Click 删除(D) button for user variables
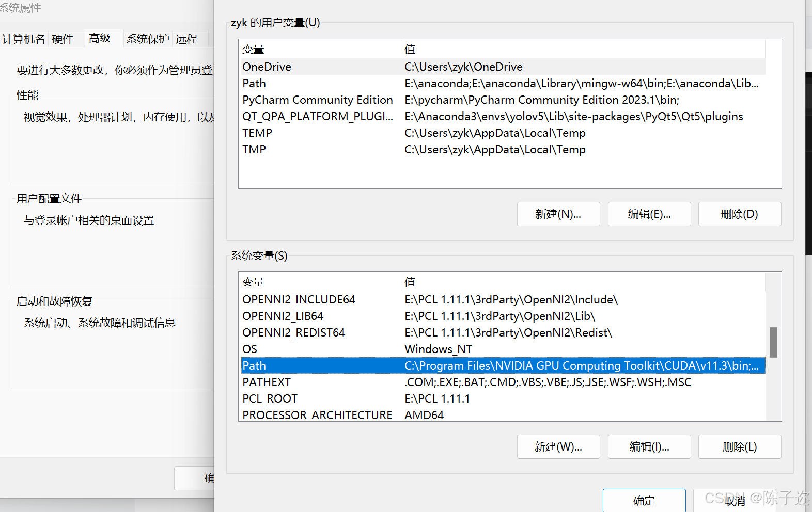 coord(740,214)
